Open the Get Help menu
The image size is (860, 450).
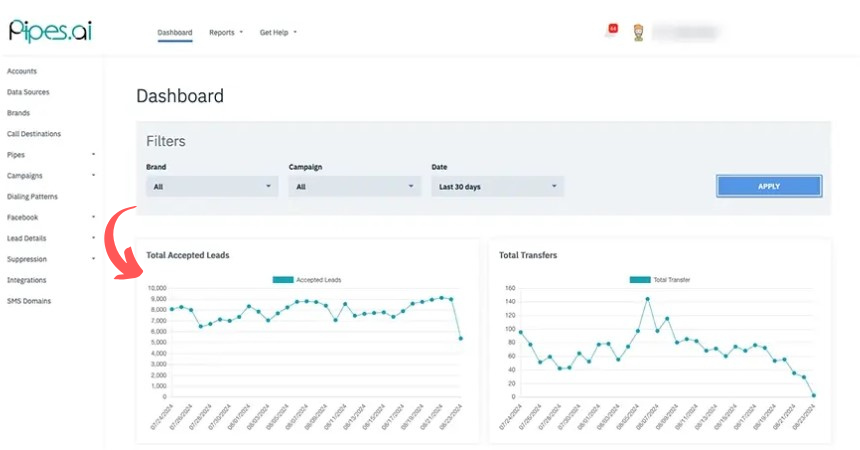277,32
